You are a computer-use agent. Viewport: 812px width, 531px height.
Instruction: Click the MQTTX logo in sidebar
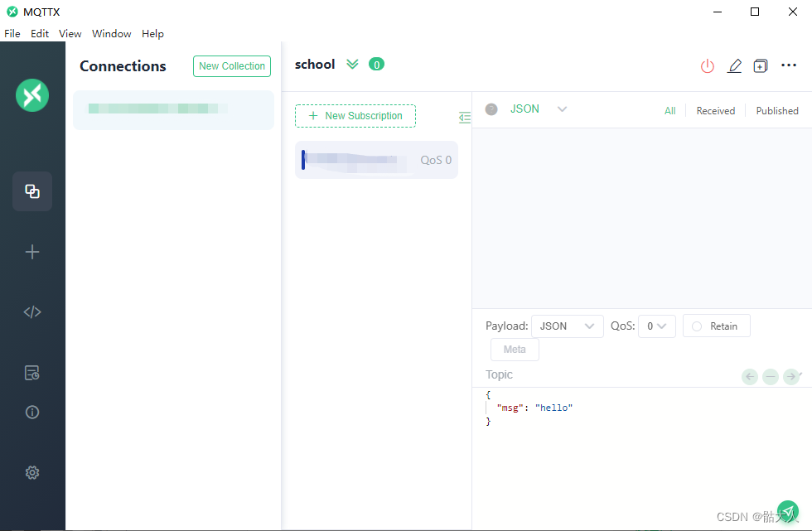32,95
